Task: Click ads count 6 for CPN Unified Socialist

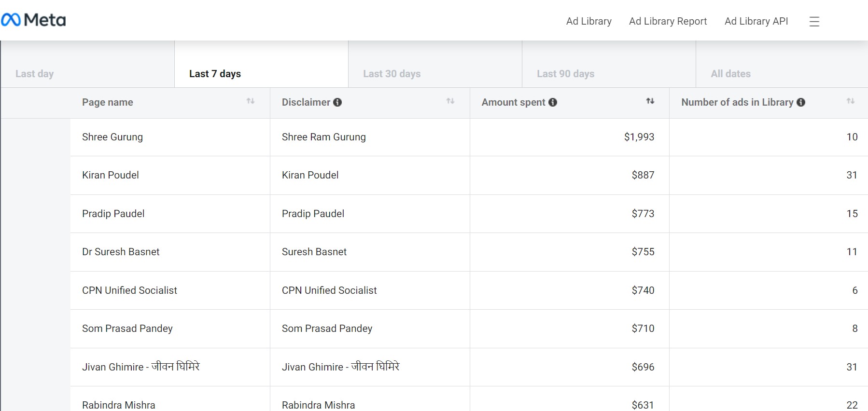Action: click(855, 290)
